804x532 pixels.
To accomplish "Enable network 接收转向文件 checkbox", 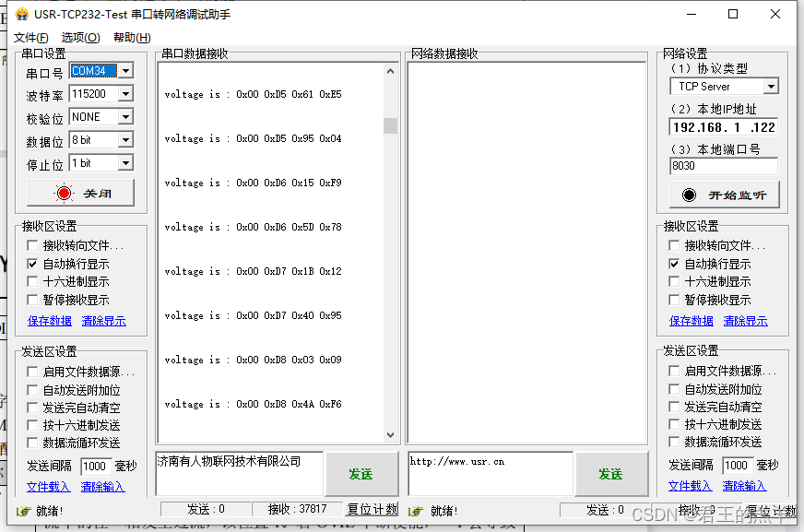I will pyautogui.click(x=674, y=245).
